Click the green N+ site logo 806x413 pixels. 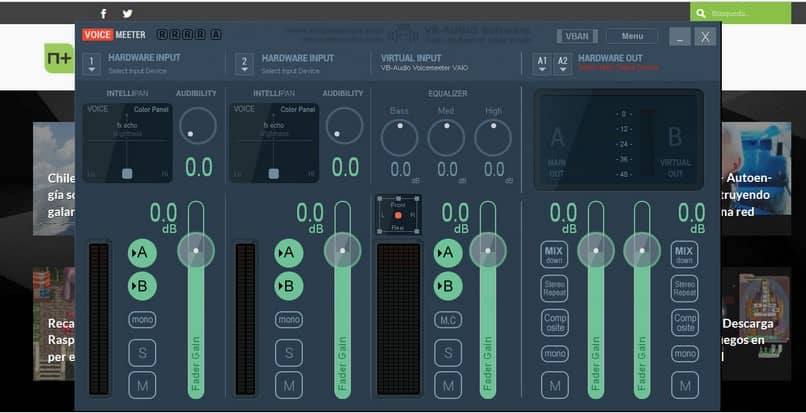(x=59, y=58)
